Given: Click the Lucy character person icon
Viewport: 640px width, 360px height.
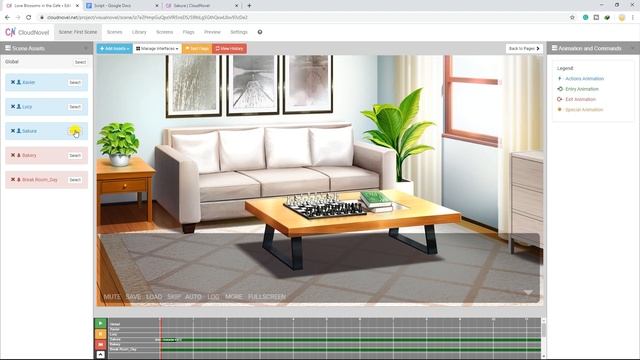Looking at the screenshot, I should click(19, 107).
